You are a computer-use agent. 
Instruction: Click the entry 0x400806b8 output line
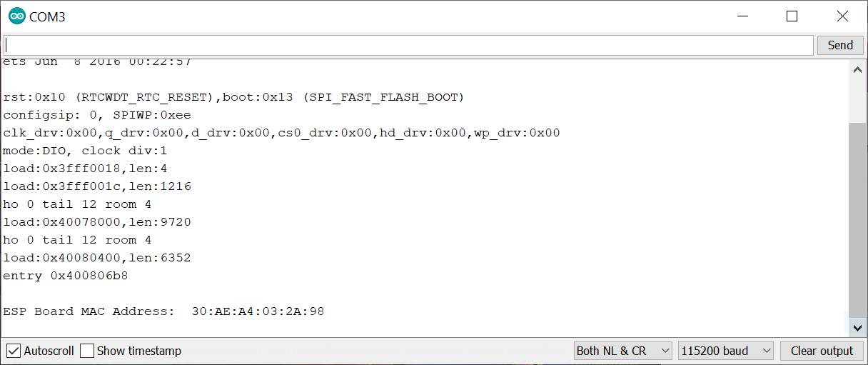click(x=66, y=276)
